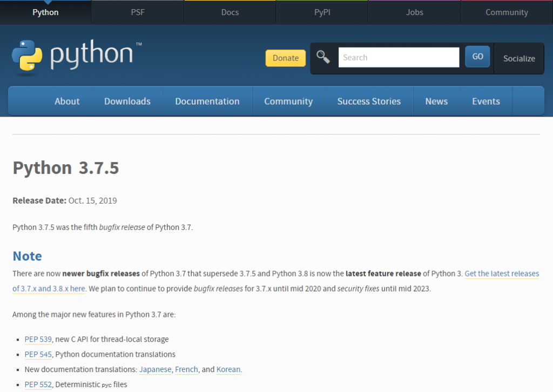Open the Events page
The height and width of the screenshot is (392, 553).
(x=485, y=101)
